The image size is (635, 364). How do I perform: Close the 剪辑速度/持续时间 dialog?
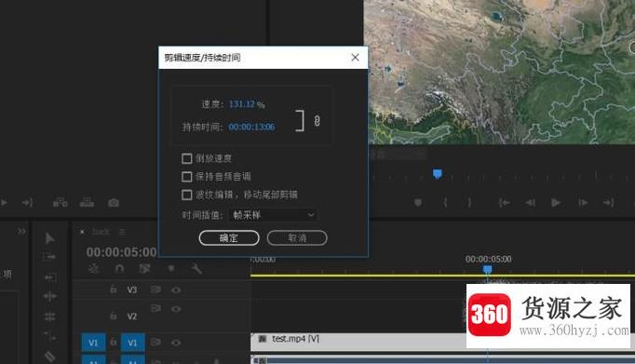[x=355, y=58]
